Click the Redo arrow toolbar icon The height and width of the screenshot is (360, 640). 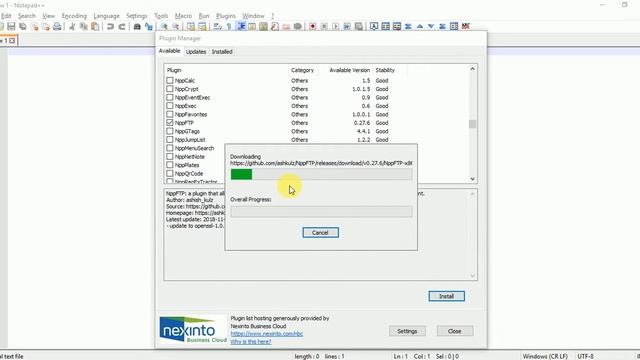click(x=122, y=27)
